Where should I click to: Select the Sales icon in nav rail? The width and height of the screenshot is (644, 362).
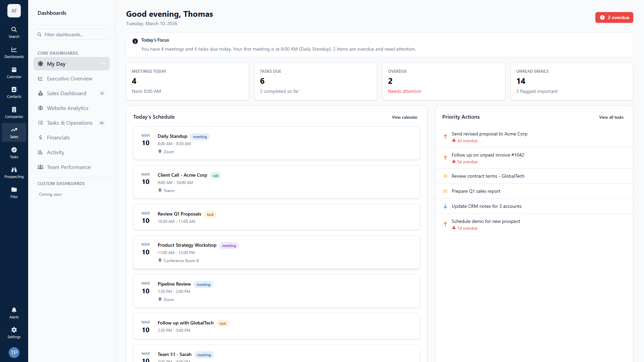click(x=14, y=133)
